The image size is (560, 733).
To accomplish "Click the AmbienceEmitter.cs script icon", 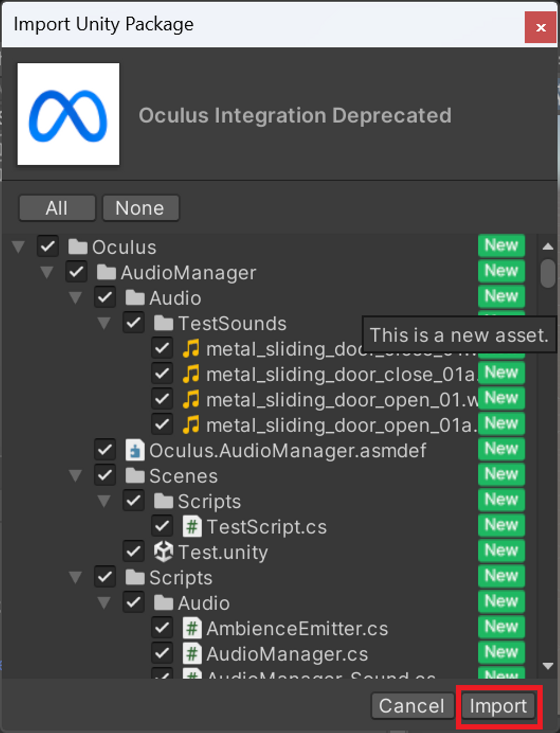I will coord(192,628).
